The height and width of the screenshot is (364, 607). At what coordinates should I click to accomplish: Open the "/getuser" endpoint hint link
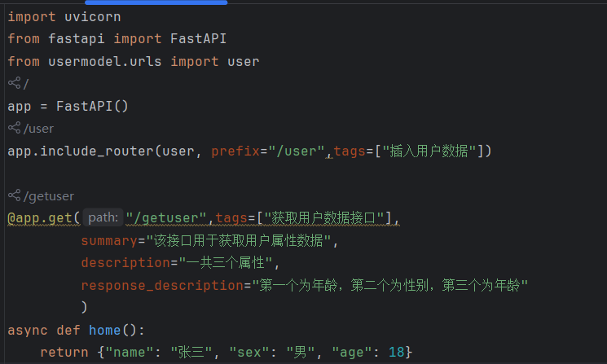click(49, 195)
